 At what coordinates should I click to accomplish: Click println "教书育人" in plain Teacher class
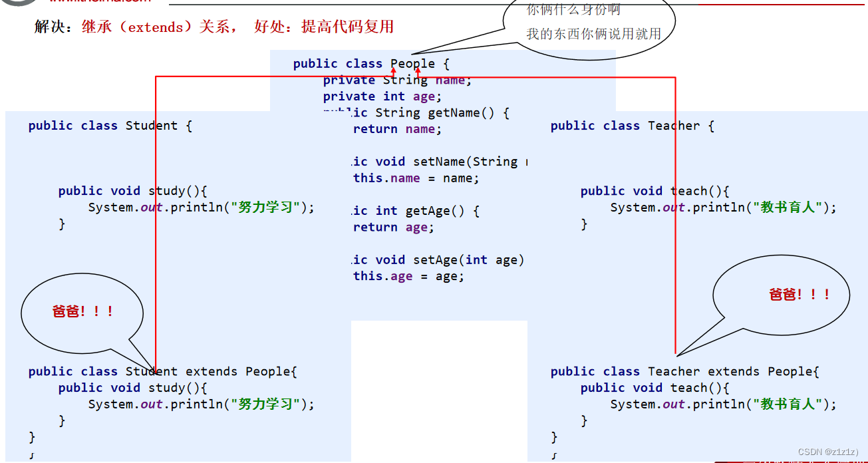coord(724,208)
